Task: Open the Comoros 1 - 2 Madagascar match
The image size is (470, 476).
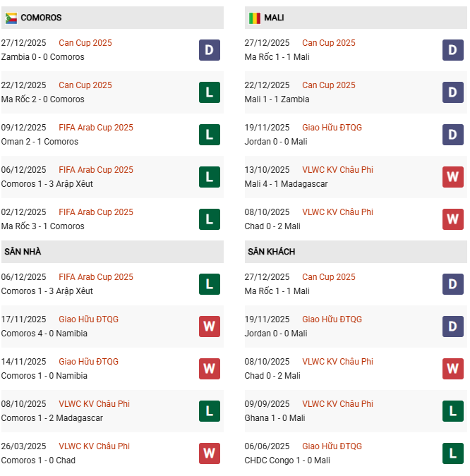Action: point(52,418)
